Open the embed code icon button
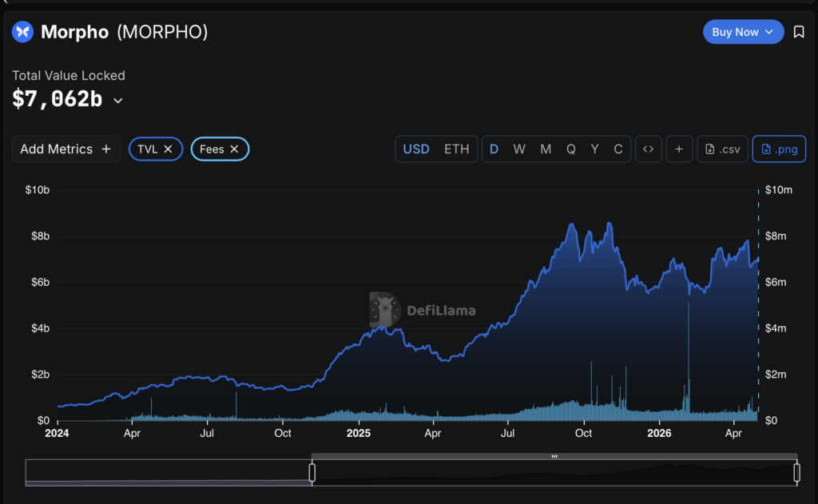Image resolution: width=818 pixels, height=504 pixels. click(x=649, y=149)
